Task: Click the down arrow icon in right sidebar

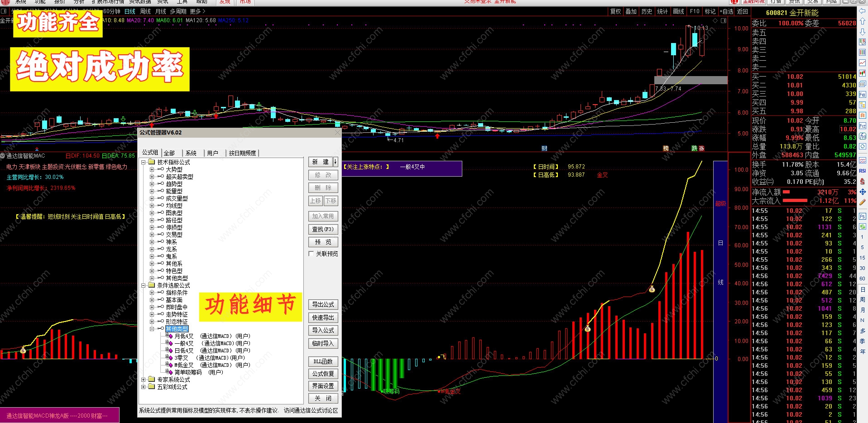Action: [863, 32]
